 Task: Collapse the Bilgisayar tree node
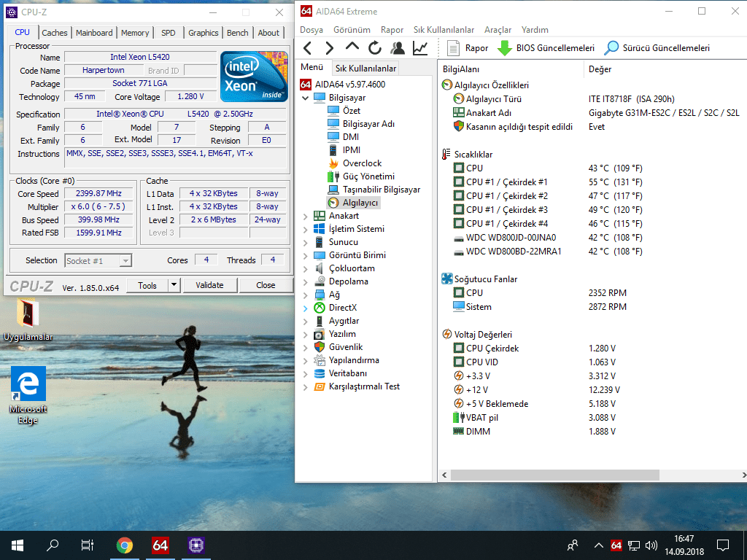pos(306,98)
